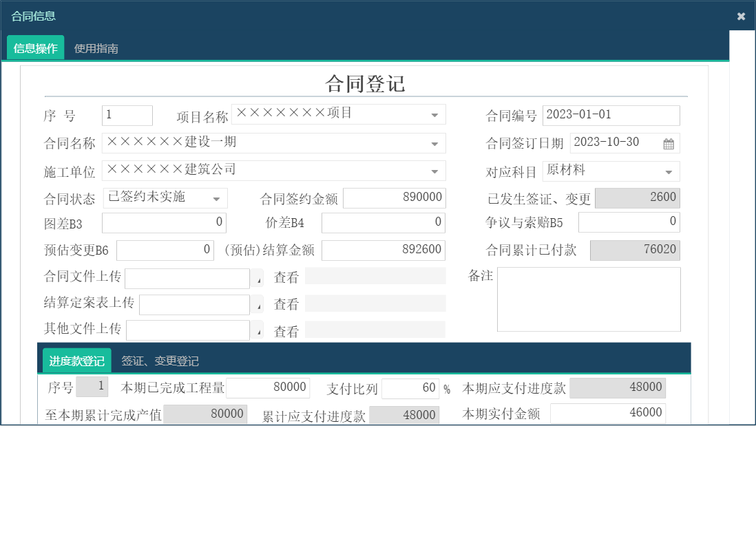Image resolution: width=756 pixels, height=554 pixels.
Task: Switch to the 使用指南 tab
Action: click(95, 48)
